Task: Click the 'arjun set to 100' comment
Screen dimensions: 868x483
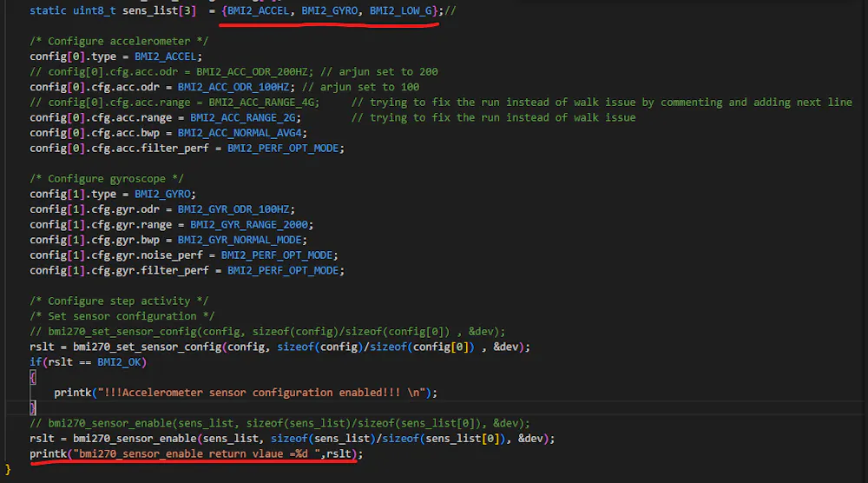Action: pyautogui.click(x=360, y=87)
